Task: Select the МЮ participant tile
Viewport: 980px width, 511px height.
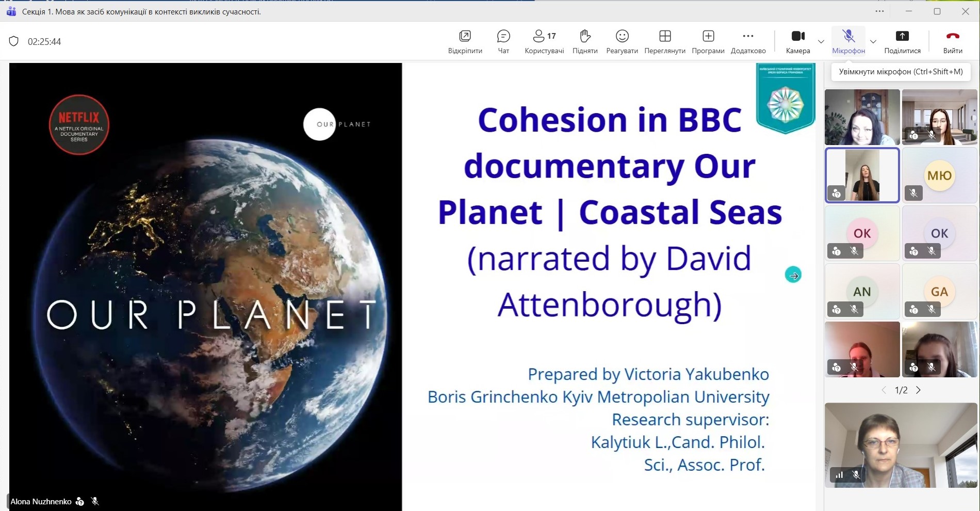Action: (939, 175)
